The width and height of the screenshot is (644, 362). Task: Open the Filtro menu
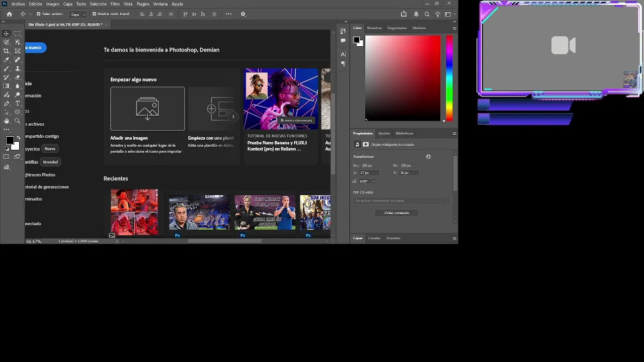coord(115,4)
